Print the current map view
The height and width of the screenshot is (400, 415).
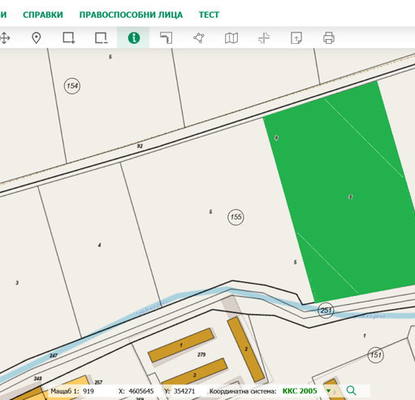tap(329, 38)
